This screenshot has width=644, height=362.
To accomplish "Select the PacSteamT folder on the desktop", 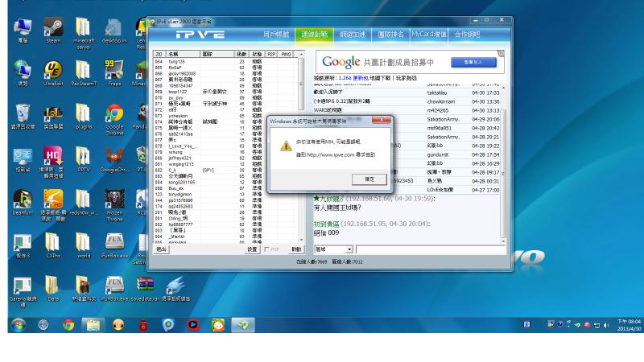I will [84, 73].
